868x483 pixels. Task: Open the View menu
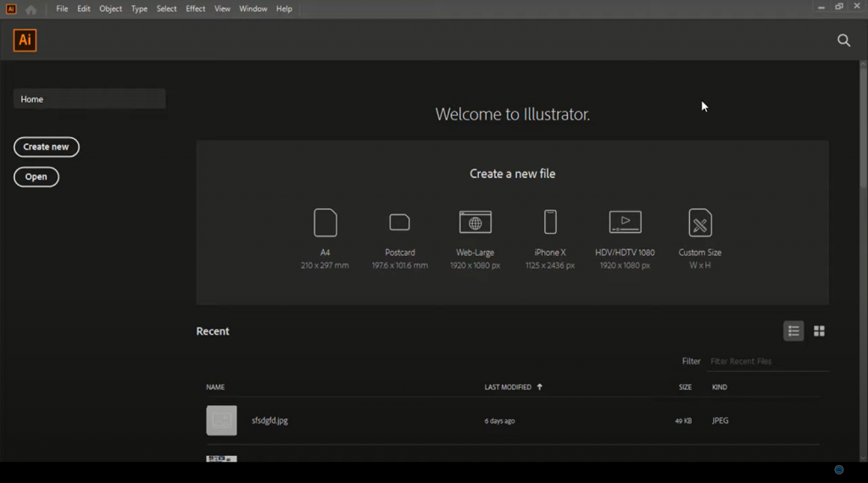pyautogui.click(x=223, y=8)
